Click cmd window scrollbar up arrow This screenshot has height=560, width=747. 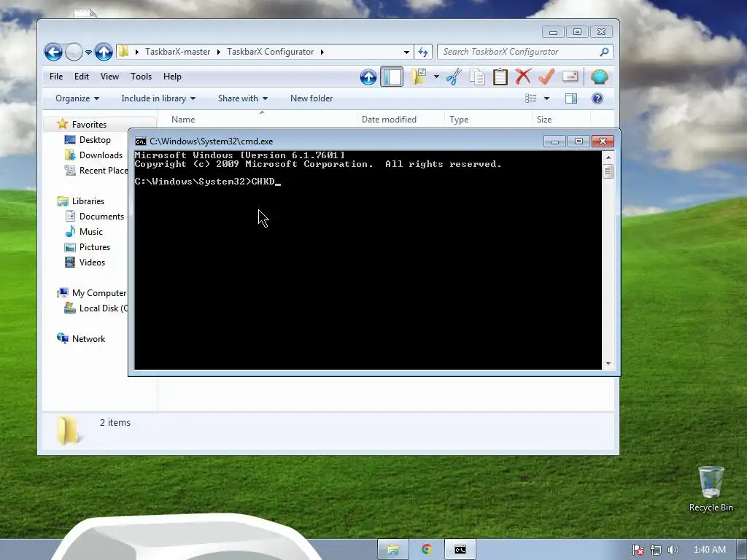tap(608, 157)
